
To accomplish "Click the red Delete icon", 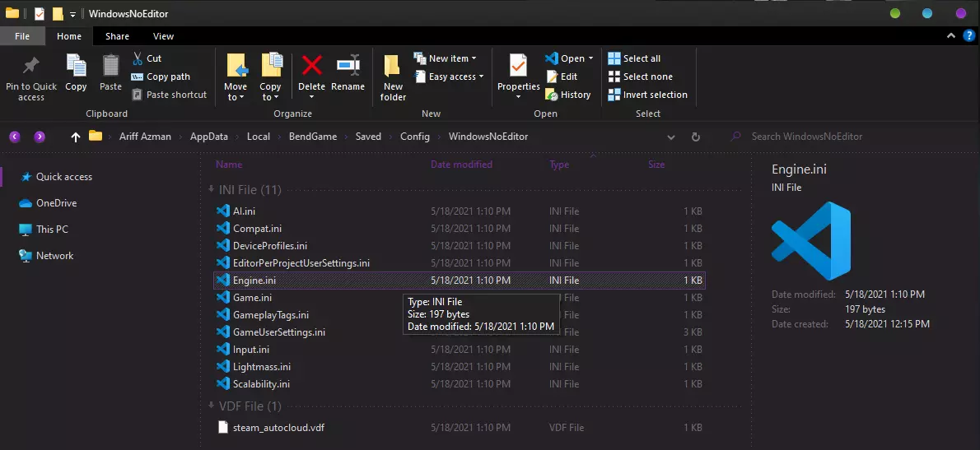I will [x=311, y=66].
